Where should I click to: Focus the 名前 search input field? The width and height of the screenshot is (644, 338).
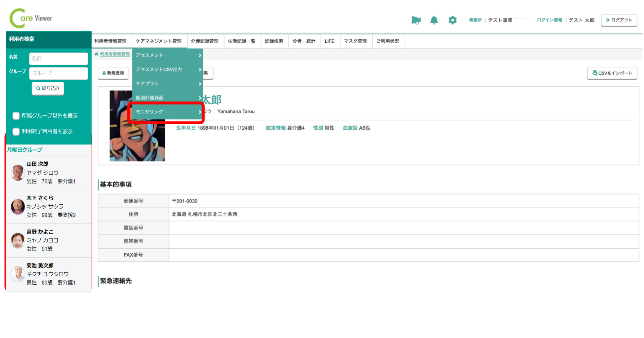[x=58, y=58]
